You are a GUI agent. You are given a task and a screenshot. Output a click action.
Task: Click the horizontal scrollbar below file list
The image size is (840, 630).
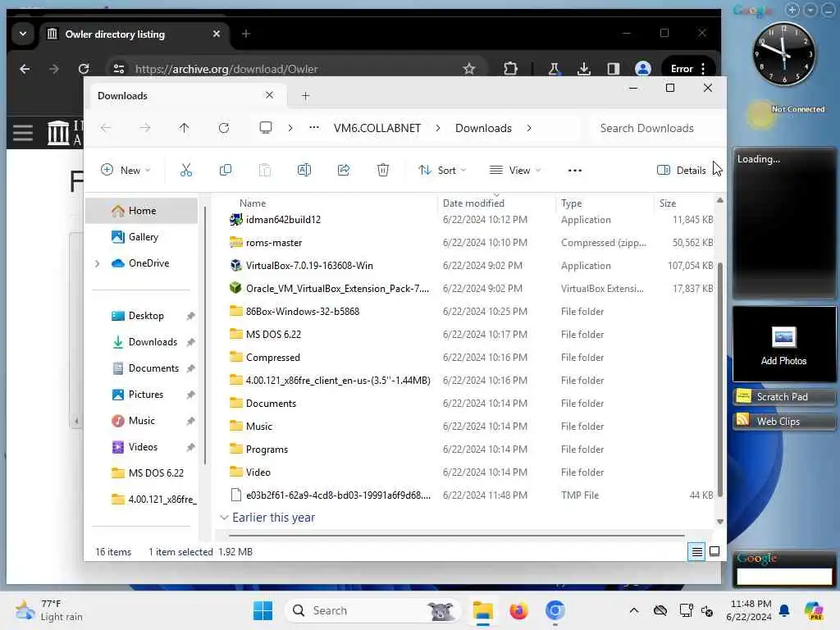[x=456, y=535]
